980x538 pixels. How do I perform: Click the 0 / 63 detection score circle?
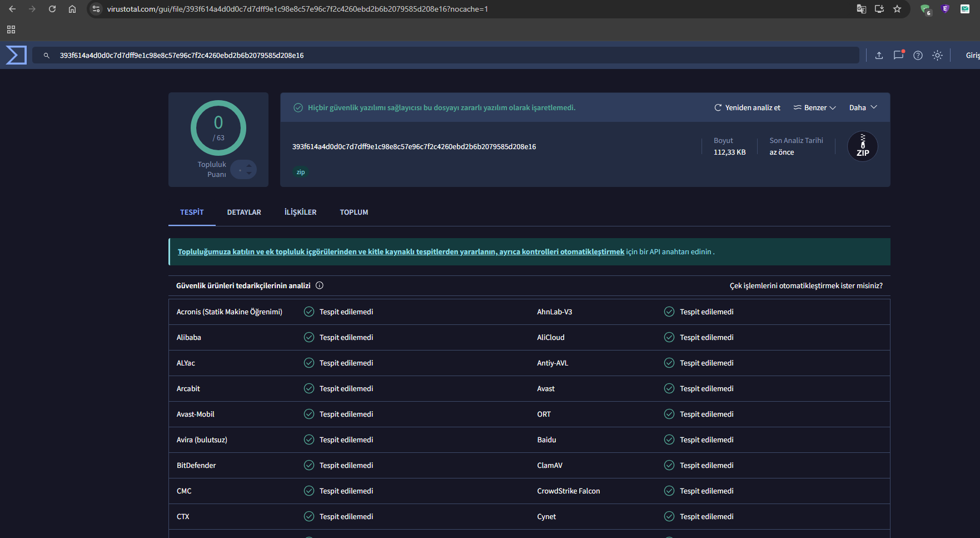[x=218, y=128]
